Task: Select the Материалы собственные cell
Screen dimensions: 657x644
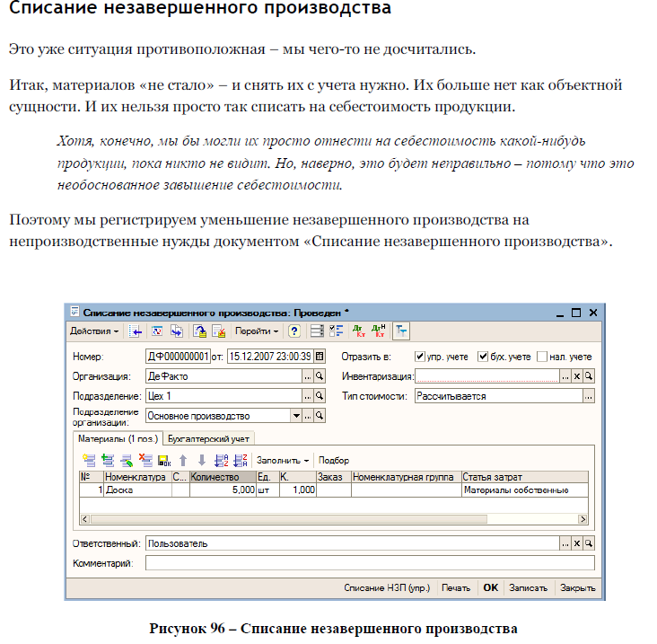Action: [524, 490]
